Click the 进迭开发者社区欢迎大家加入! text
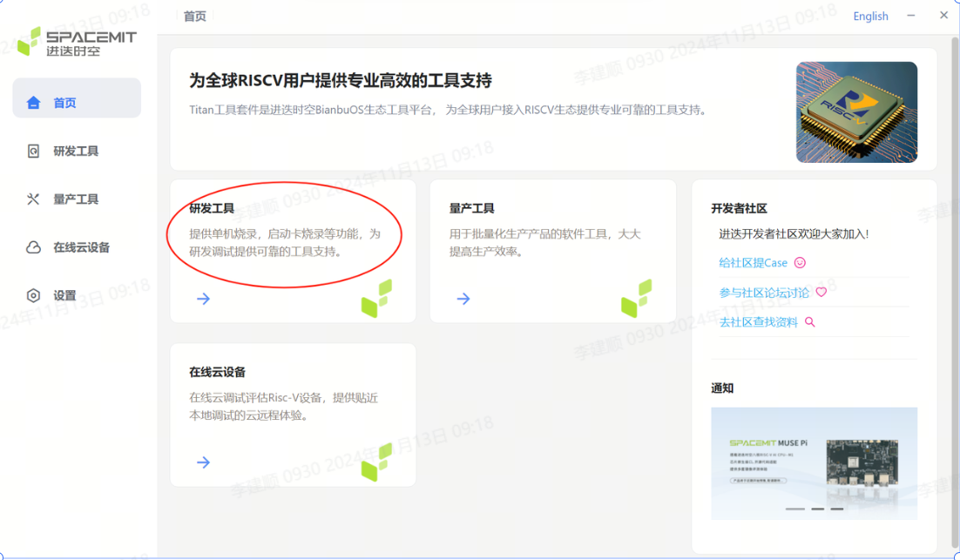Screen dimensions: 960x560 click(x=794, y=233)
